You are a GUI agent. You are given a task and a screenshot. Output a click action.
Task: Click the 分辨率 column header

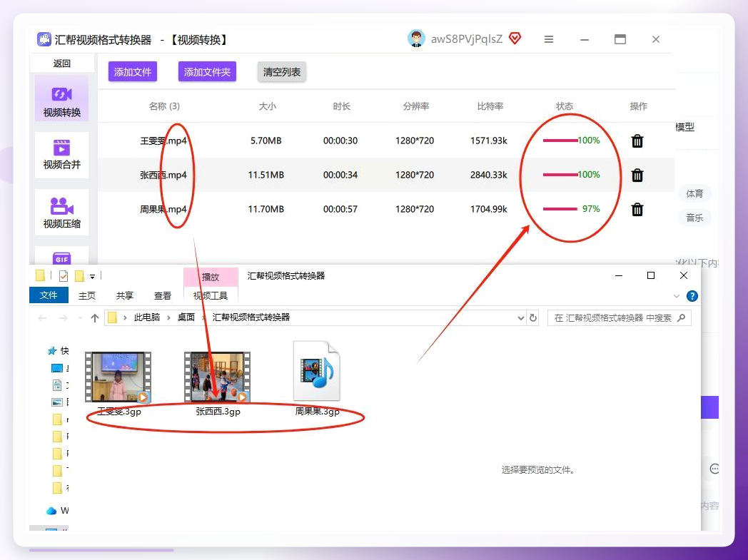[x=416, y=106]
